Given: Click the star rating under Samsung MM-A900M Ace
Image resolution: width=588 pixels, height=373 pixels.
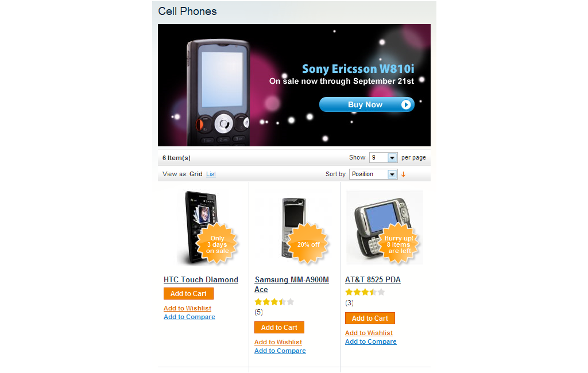Looking at the screenshot, I should (274, 302).
